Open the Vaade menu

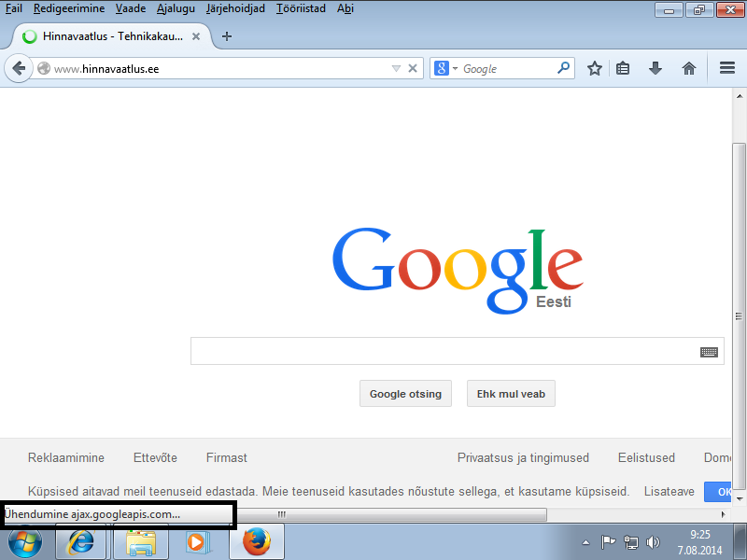(131, 8)
